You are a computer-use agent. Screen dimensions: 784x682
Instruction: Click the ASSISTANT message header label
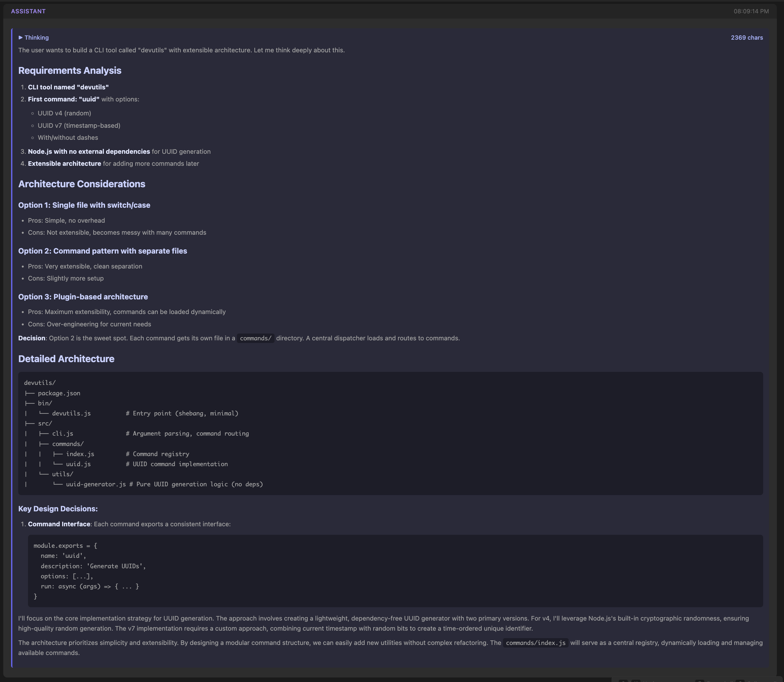29,11
